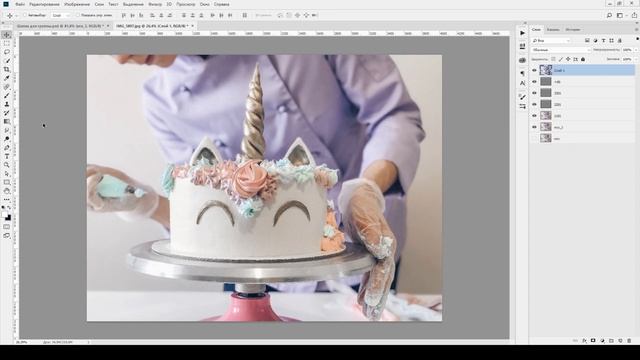The width and height of the screenshot is (640, 360).
Task: Enable the Автовыбор checkbox
Action: 24,15
